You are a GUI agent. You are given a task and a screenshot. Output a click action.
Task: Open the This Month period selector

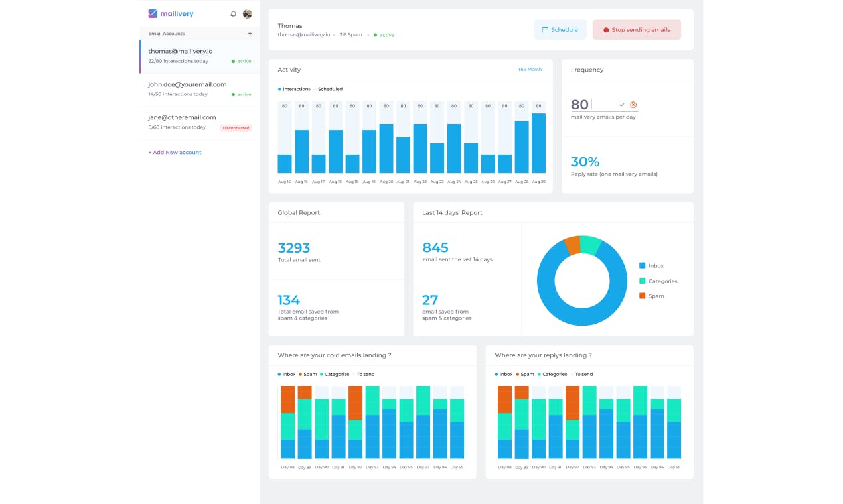tap(530, 70)
